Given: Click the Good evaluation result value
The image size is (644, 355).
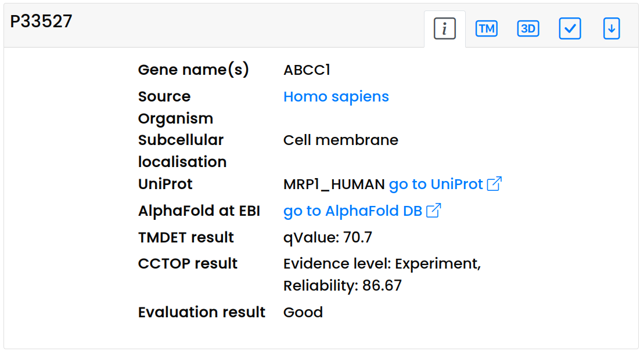Looking at the screenshot, I should coord(303,312).
